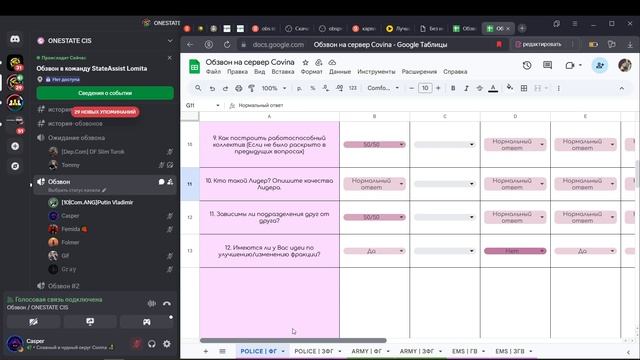This screenshot has height=360, width=640.
Task: Open Discord direct messages home icon
Action: 15,39
